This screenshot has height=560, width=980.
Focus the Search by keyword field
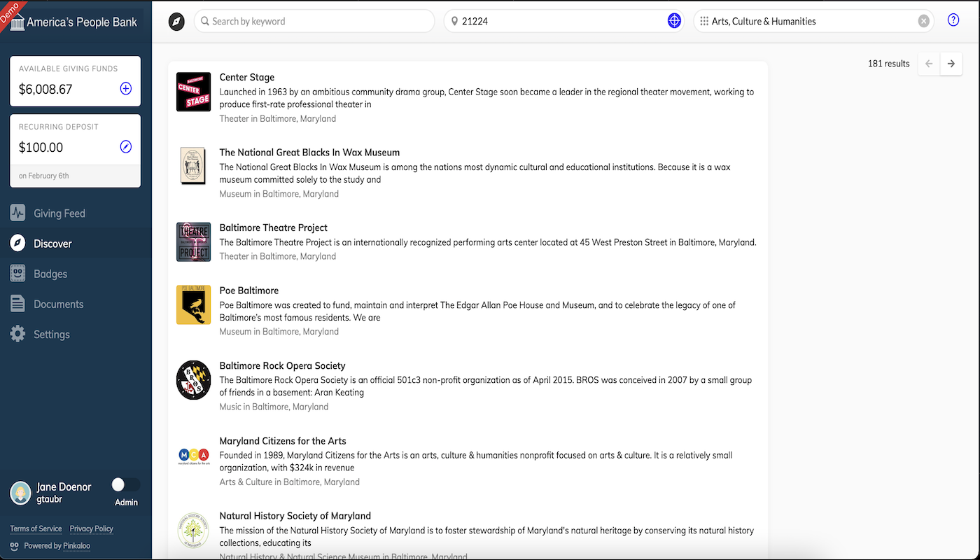(314, 21)
